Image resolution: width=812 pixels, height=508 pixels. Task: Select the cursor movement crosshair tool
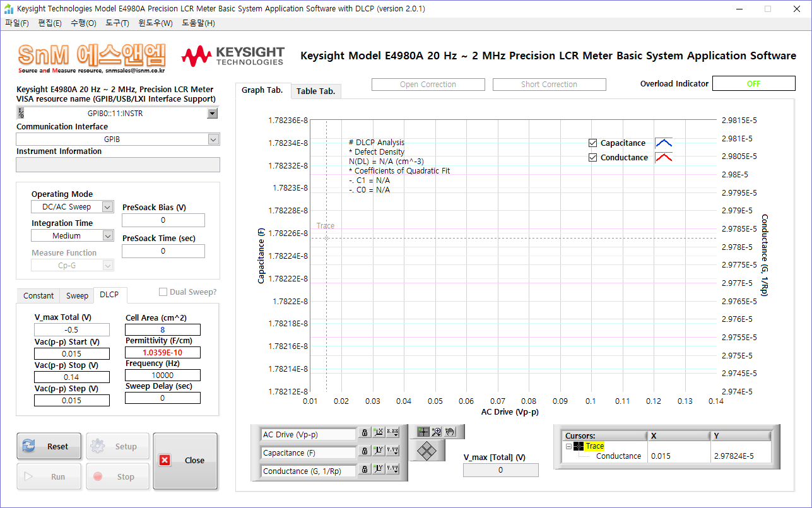[x=423, y=432]
